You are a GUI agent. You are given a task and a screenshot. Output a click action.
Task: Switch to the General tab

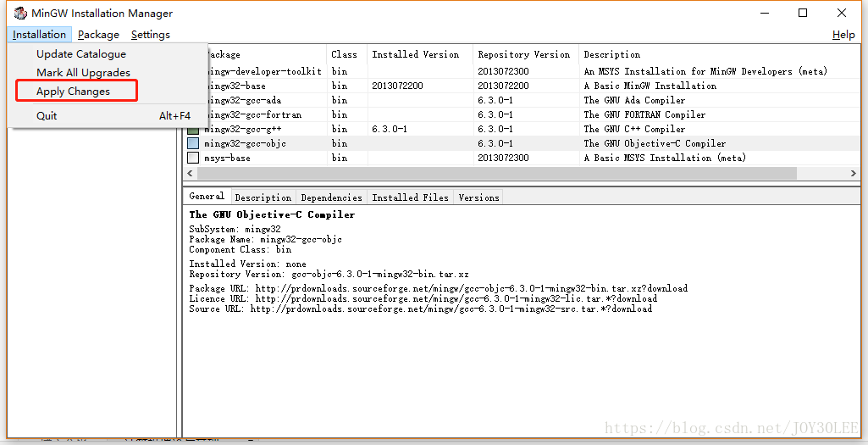pyautogui.click(x=207, y=196)
